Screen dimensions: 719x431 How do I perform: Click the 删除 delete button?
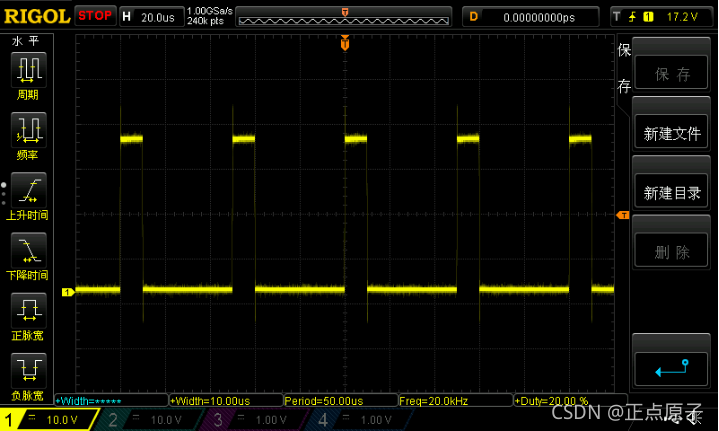pos(671,250)
